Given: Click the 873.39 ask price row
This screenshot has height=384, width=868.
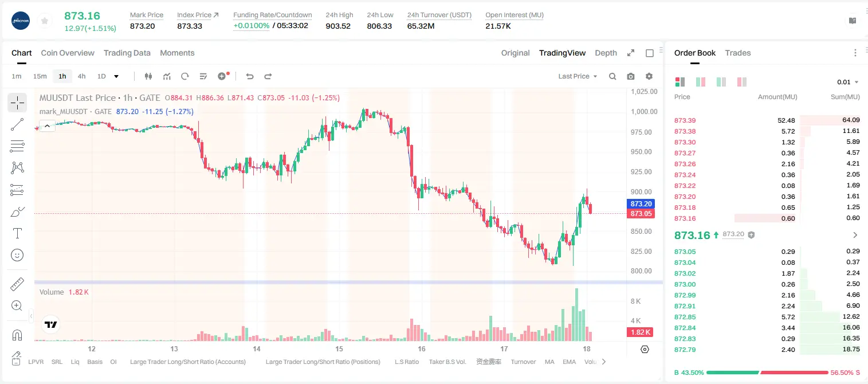Looking at the screenshot, I should coord(767,120).
